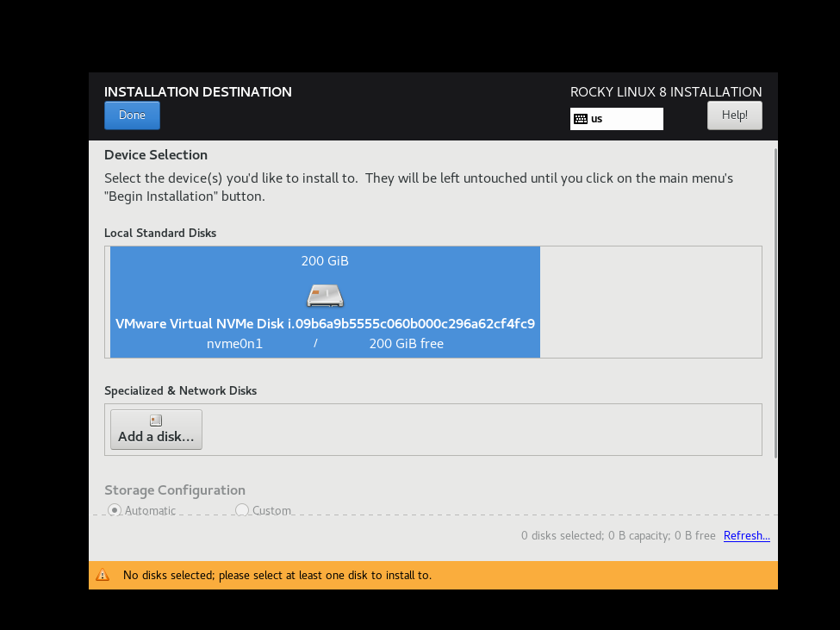Click the blue Done button
Image resolution: width=840 pixels, height=630 pixels.
(132, 115)
